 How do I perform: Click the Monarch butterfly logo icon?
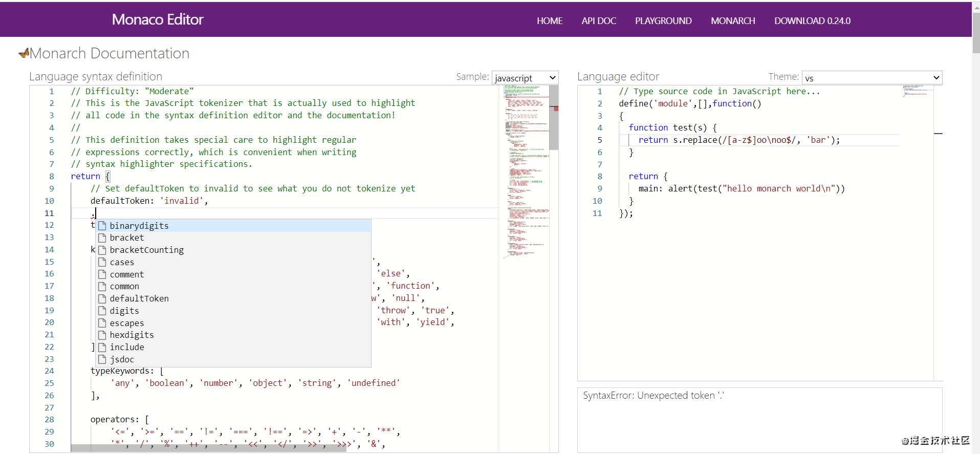pos(24,53)
